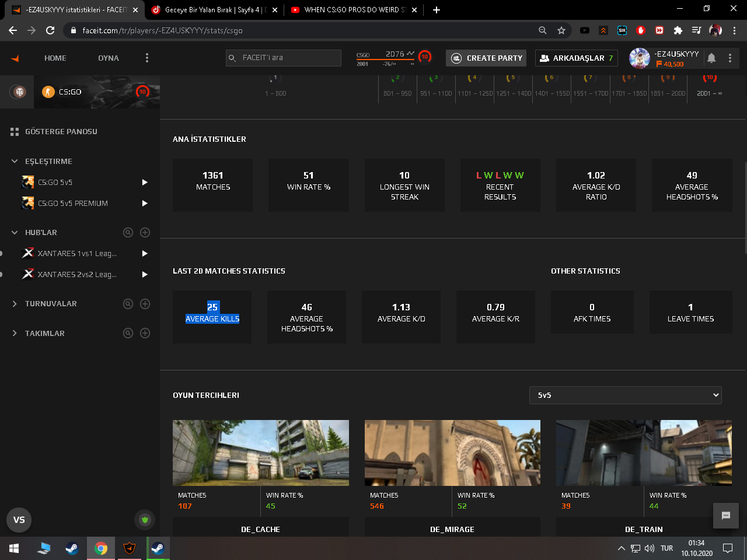Open the user options menu beside the bell

730,58
